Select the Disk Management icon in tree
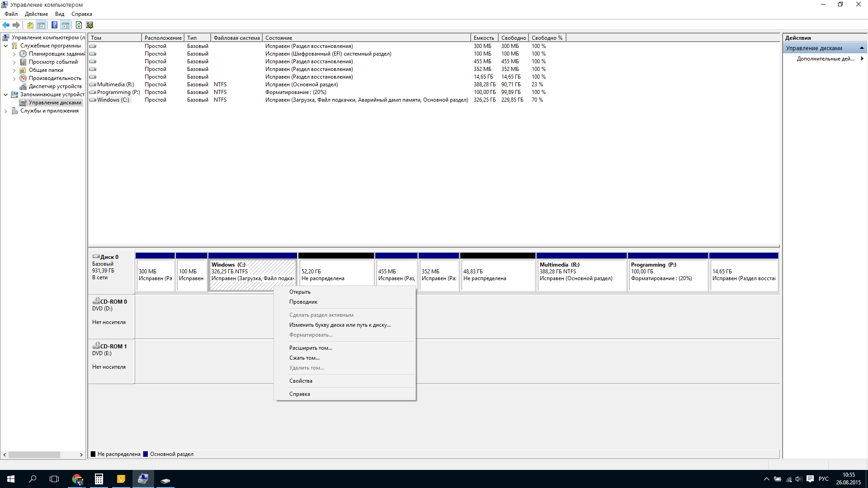Viewport: 868px width, 488px height. [23, 103]
